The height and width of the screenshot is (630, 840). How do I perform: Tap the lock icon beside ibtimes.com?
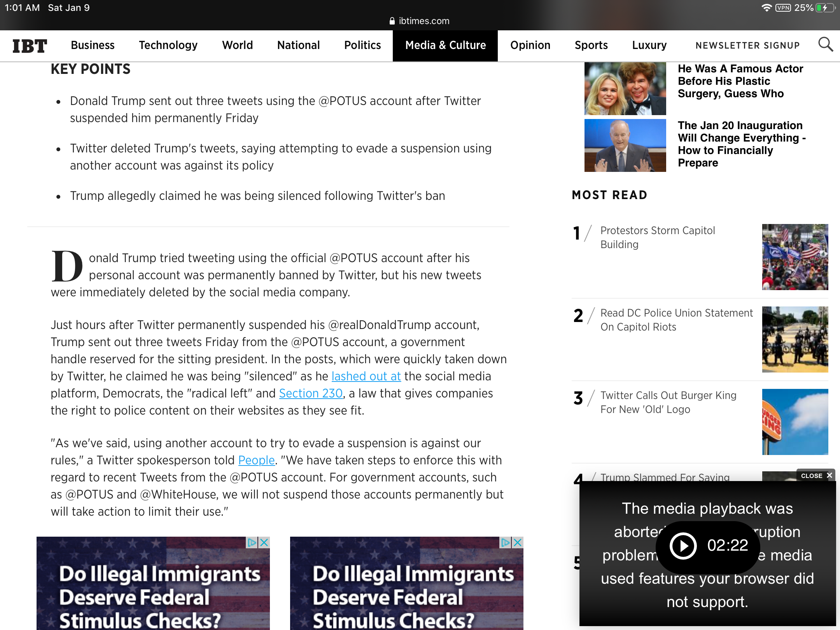click(392, 21)
